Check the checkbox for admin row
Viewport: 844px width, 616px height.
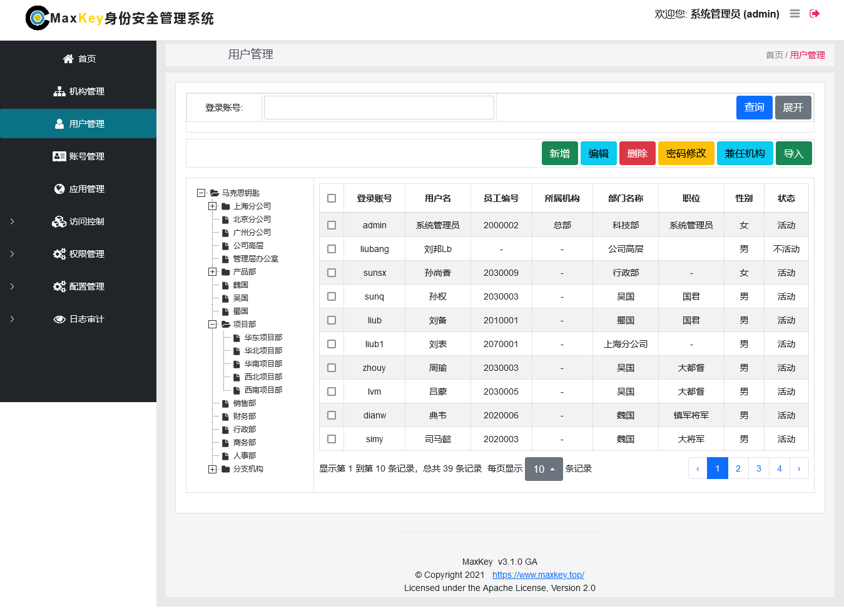332,225
